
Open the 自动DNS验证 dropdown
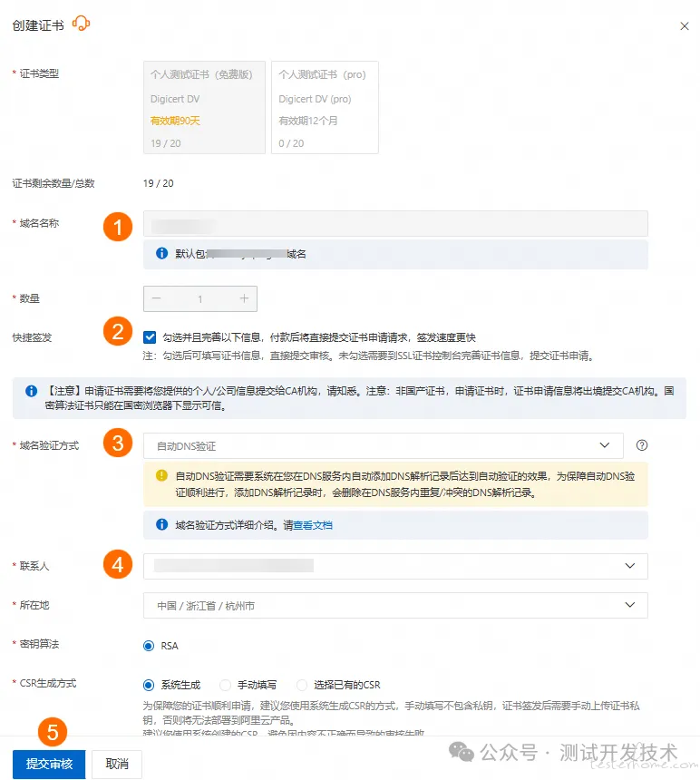[x=384, y=445]
